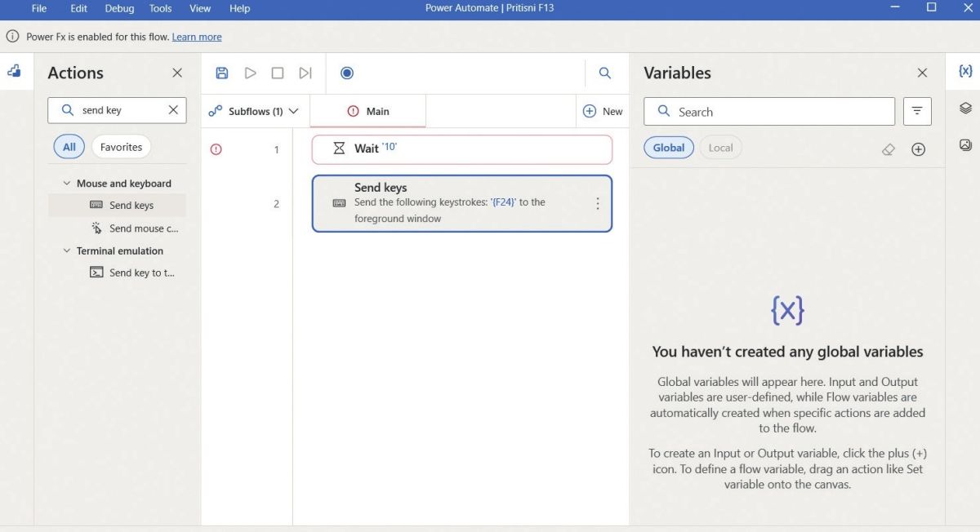Viewport: 980px width, 532px height.
Task: Open the variables filter button
Action: click(917, 111)
